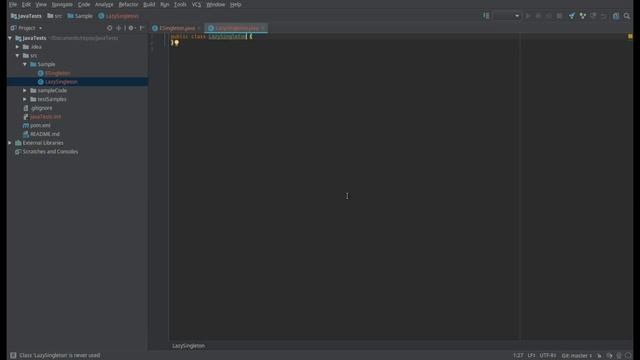Open the Navigate menu

[x=62, y=4]
